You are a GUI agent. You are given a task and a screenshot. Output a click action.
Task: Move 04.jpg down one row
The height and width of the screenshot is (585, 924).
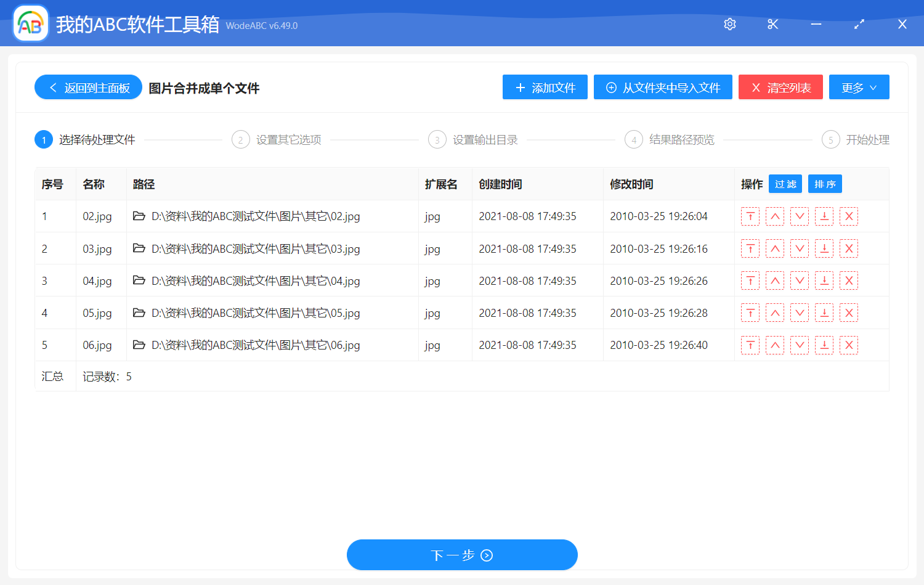tap(799, 281)
